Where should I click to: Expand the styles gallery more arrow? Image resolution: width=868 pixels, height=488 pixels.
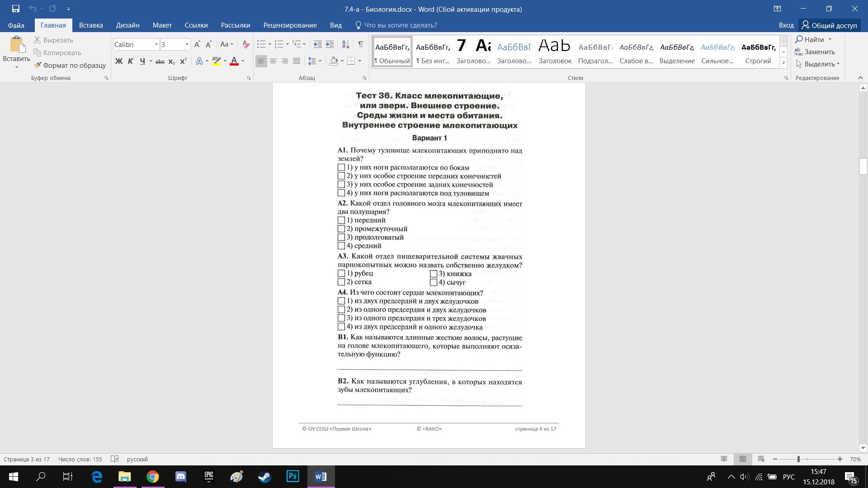pyautogui.click(x=783, y=63)
